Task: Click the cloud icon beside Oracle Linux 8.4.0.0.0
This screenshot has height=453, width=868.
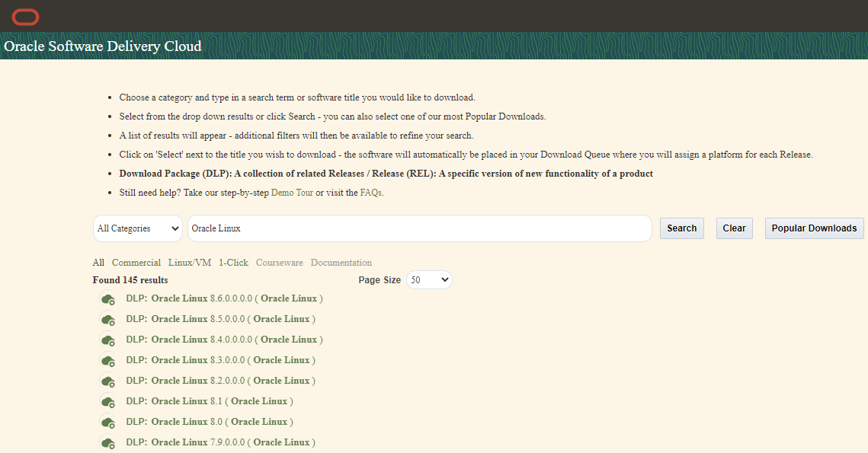Action: pyautogui.click(x=108, y=340)
